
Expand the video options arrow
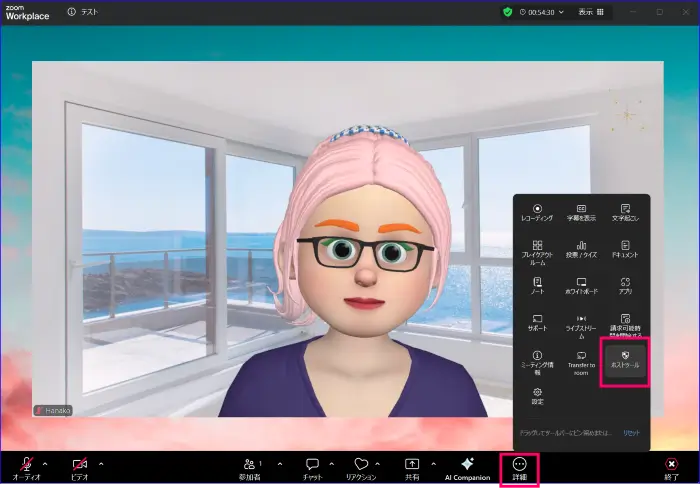[100, 463]
